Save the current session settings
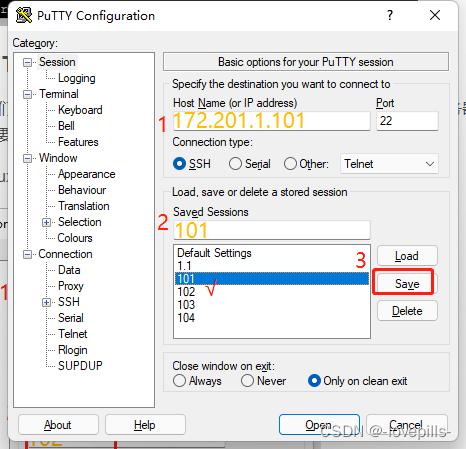466x449 pixels. click(407, 284)
